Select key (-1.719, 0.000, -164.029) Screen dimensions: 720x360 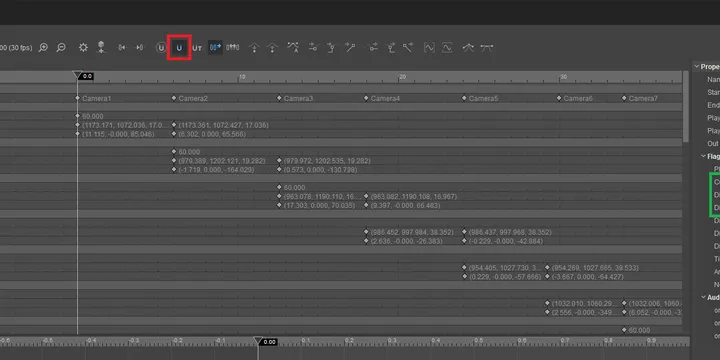point(174,169)
